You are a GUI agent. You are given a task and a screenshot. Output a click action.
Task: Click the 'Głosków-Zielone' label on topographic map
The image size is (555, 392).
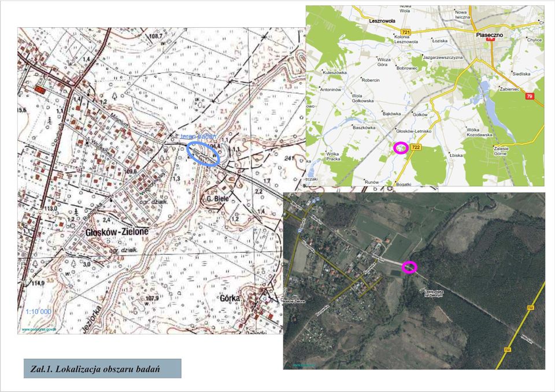click(117, 232)
